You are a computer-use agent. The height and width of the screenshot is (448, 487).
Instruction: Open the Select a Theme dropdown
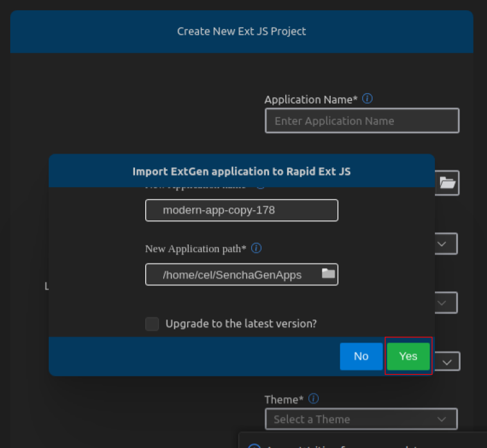(361, 419)
